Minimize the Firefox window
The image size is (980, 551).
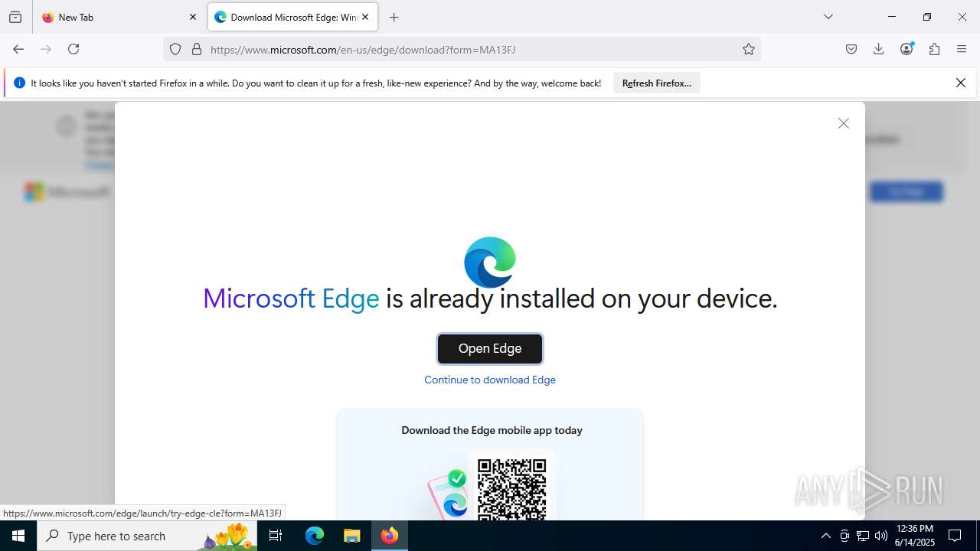pyautogui.click(x=891, y=17)
